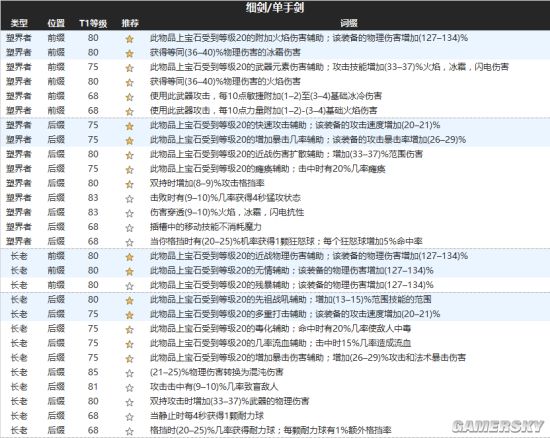Viewport: 550px width, 438px height.
Task: Click the 词缀 column header
Action: (x=349, y=23)
